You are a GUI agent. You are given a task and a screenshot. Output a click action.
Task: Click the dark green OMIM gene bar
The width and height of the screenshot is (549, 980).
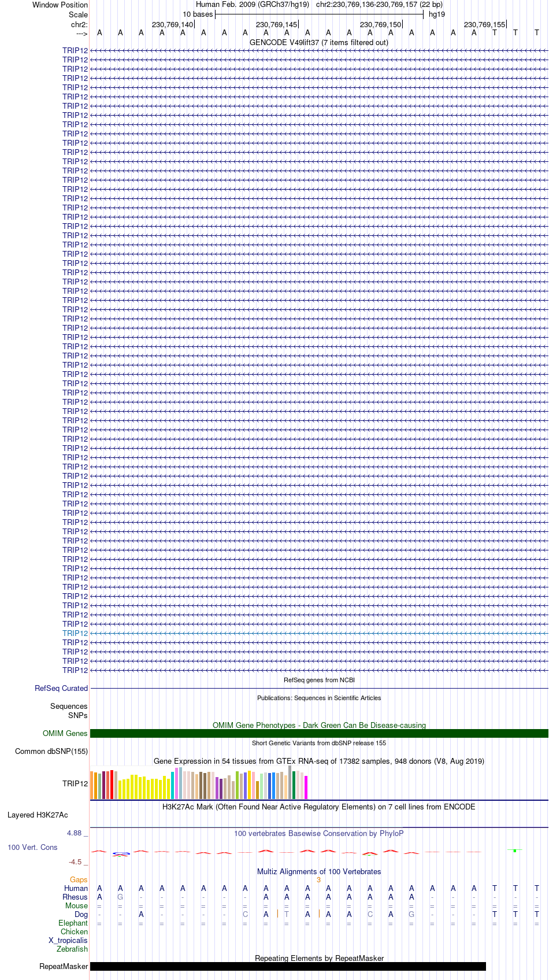point(319,733)
